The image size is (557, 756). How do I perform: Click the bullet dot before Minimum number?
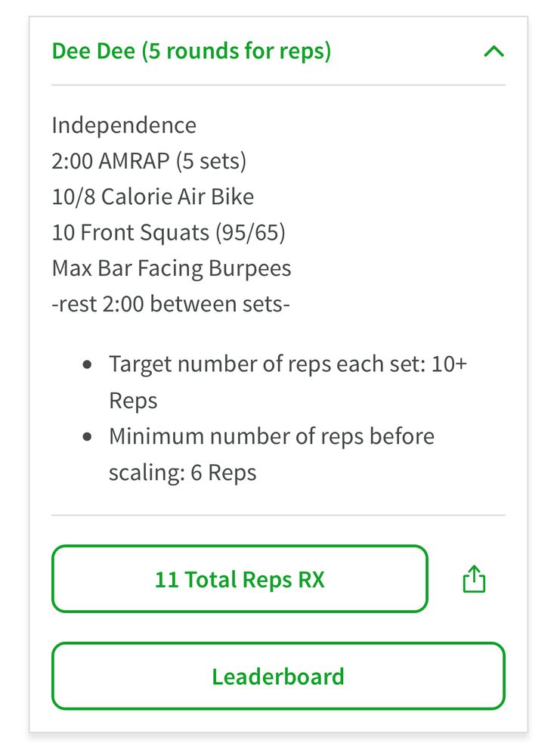89,437
